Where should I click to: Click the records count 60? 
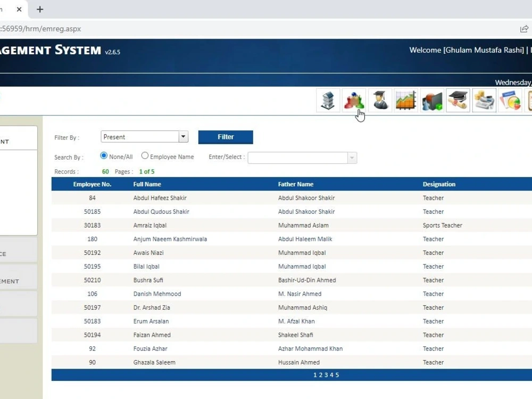pyautogui.click(x=105, y=172)
